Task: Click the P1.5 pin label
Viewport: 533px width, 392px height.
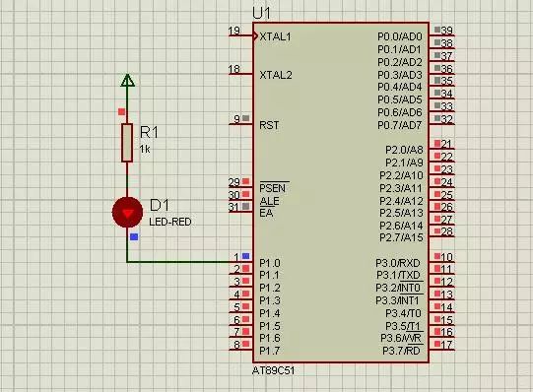Action: (270, 326)
